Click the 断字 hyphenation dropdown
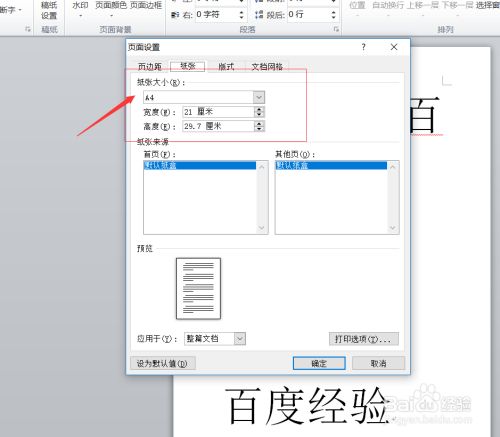Screen dimensions: 500x437 (11, 10)
